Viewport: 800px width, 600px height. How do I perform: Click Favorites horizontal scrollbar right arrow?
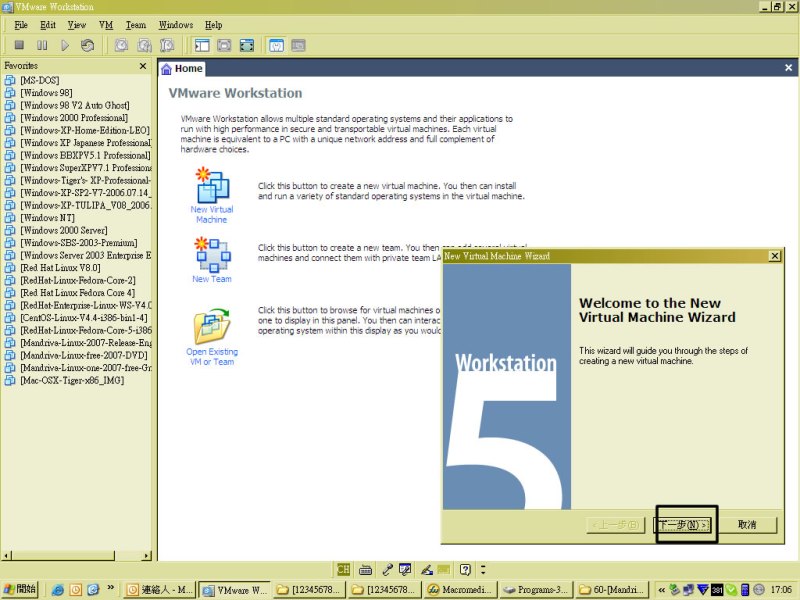tap(147, 555)
